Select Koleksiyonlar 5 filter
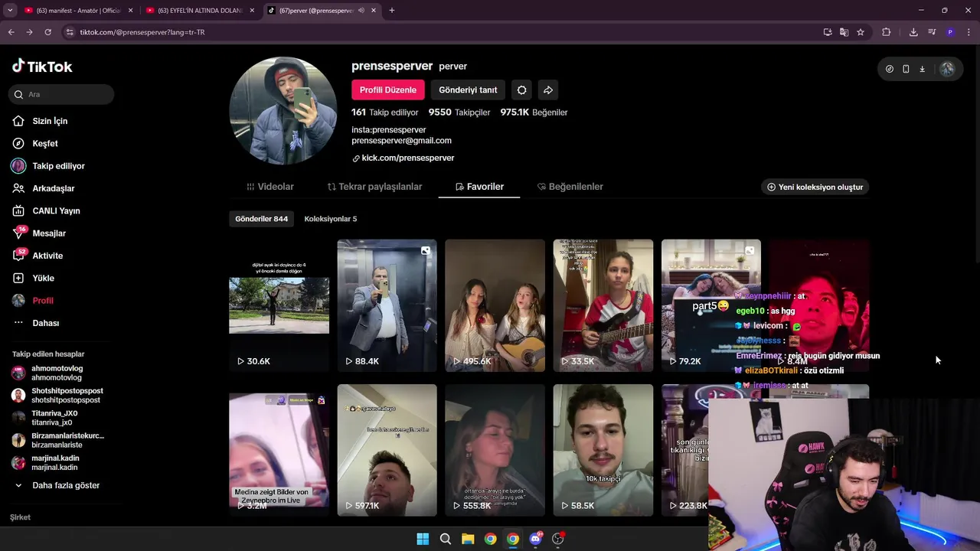Image resolution: width=980 pixels, height=551 pixels. pyautogui.click(x=330, y=219)
